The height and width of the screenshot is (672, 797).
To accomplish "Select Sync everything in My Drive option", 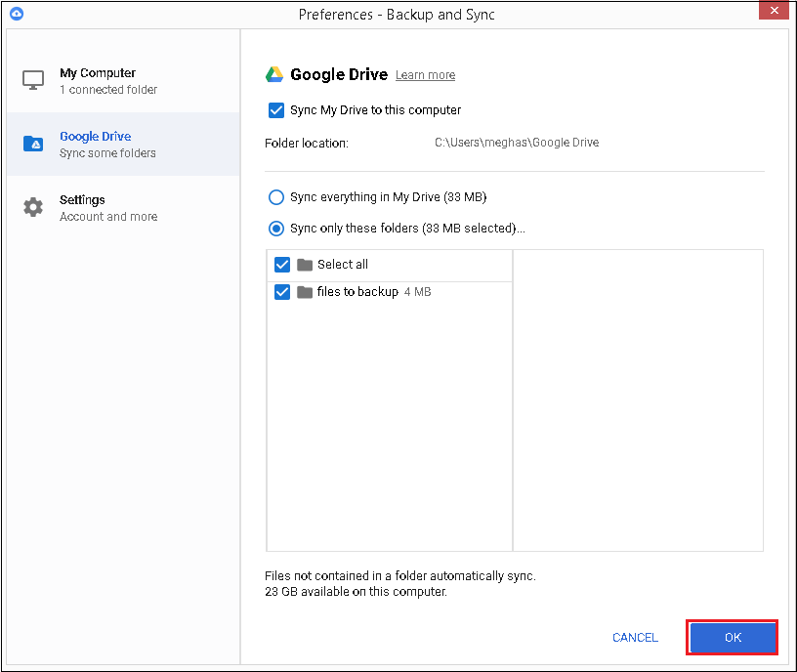I will click(276, 197).
